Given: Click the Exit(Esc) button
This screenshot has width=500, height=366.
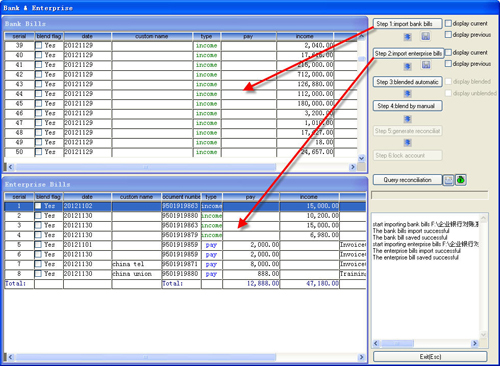Looking at the screenshot, I should click(x=430, y=357).
